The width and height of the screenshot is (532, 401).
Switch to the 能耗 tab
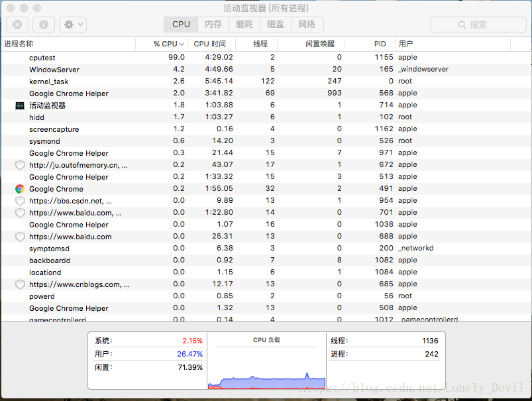pos(244,25)
